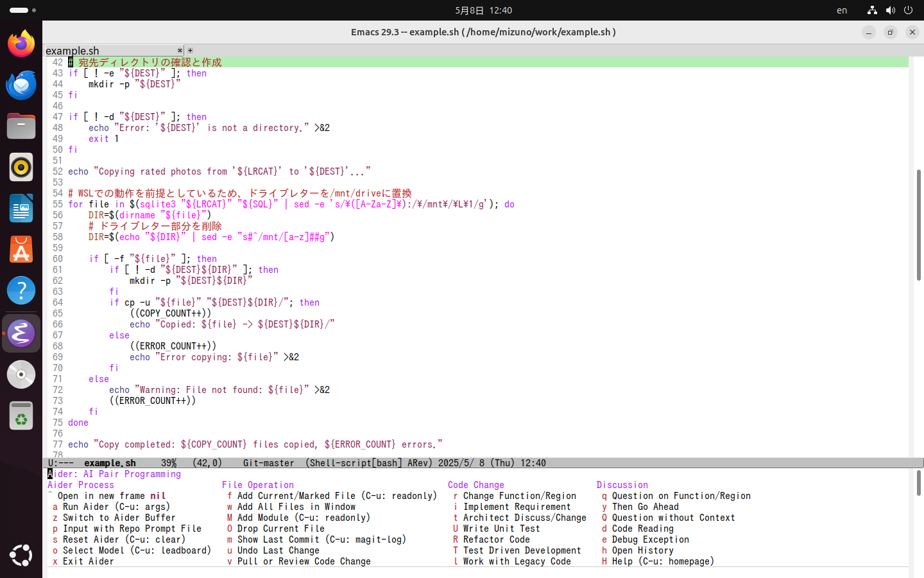Open the Trash in the dock

tap(21, 416)
